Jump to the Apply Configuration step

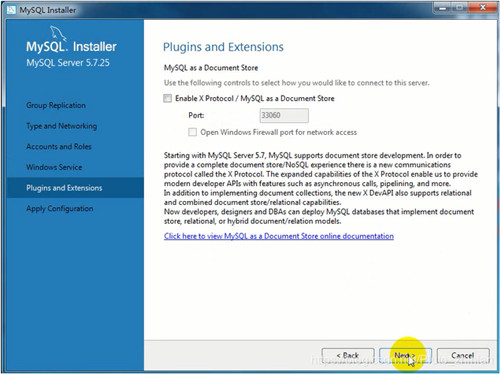tap(60, 209)
